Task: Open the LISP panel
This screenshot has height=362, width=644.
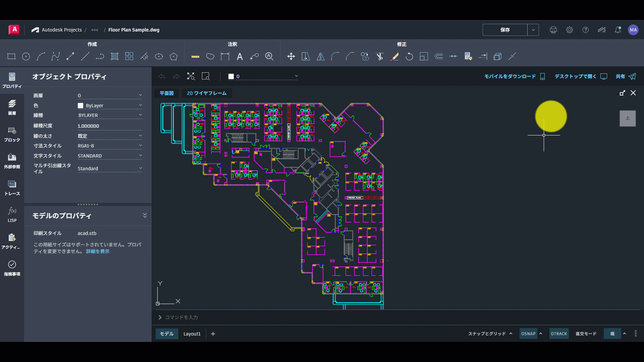Action: click(12, 215)
